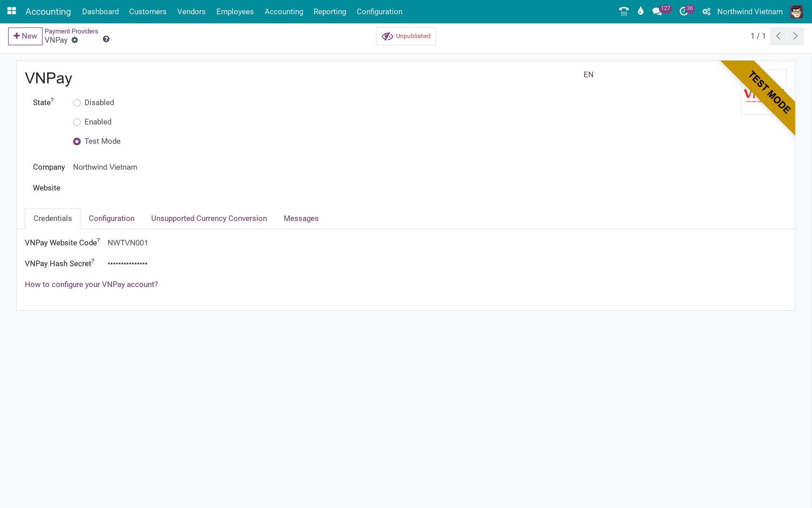Open the Accounting dropdown menu item

pos(284,11)
